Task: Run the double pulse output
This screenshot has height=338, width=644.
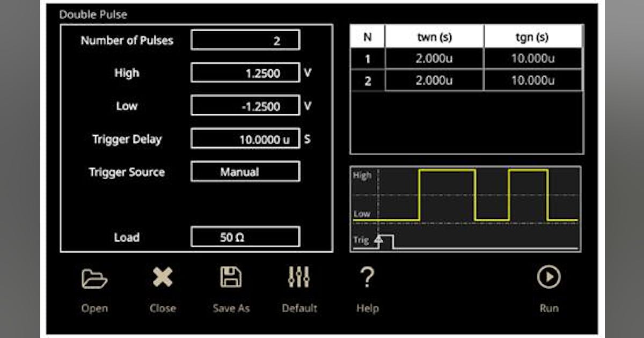Action: [548, 278]
